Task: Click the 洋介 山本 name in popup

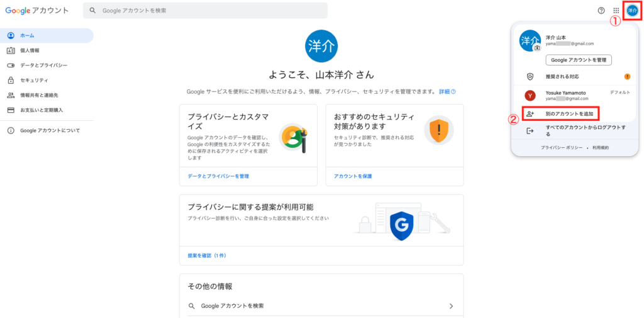Action: (x=556, y=37)
